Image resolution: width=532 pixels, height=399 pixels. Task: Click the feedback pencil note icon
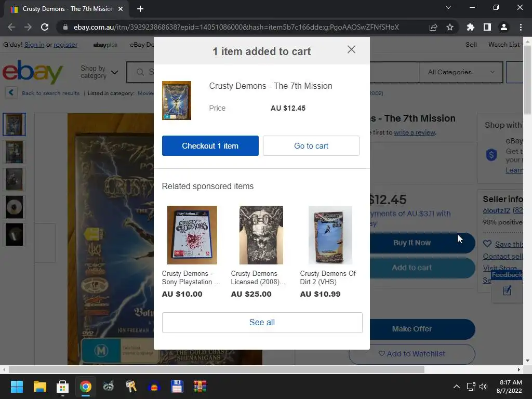point(507,290)
